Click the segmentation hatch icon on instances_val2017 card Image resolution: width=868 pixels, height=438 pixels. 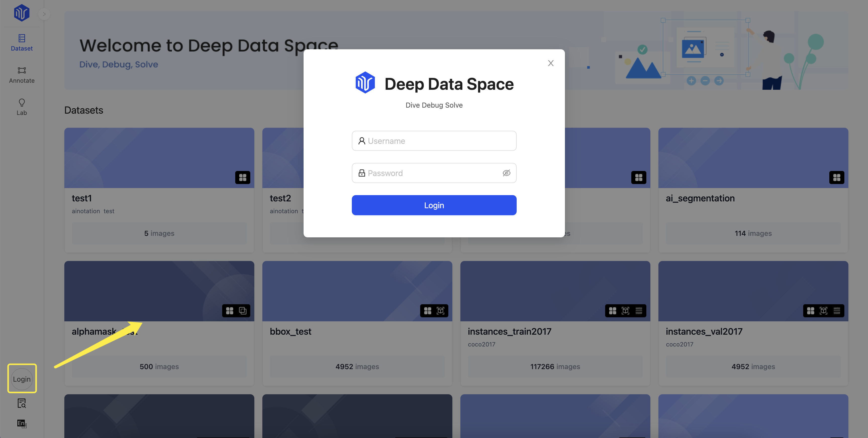837,311
